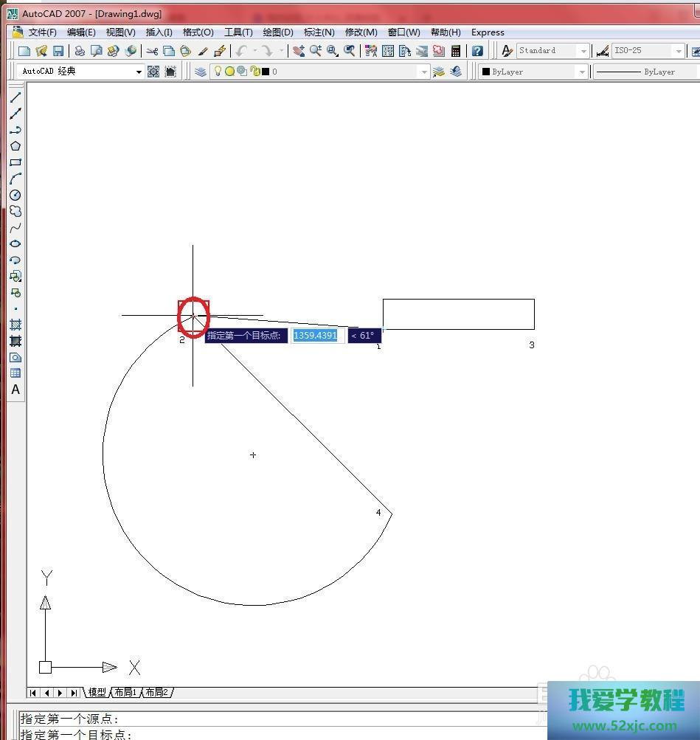Toggle layer 0 on/off lightbulb
This screenshot has width=700, height=740.
point(218,72)
